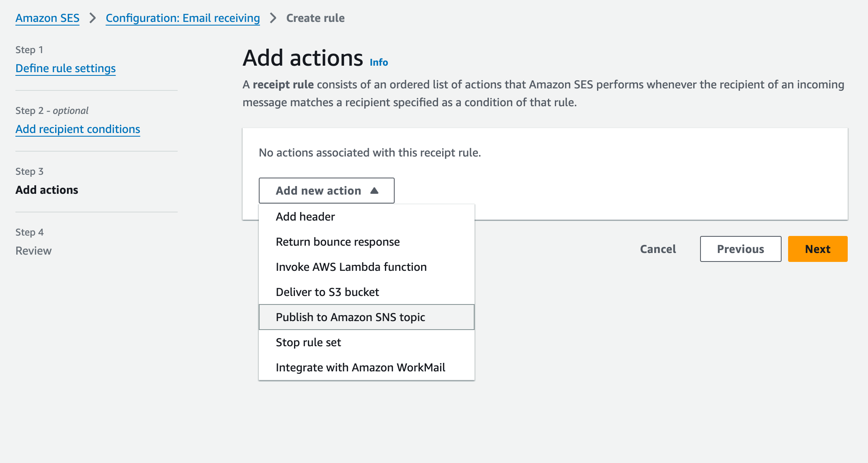The width and height of the screenshot is (868, 463).
Task: Click the Info link beside Add actions
Action: pos(378,62)
